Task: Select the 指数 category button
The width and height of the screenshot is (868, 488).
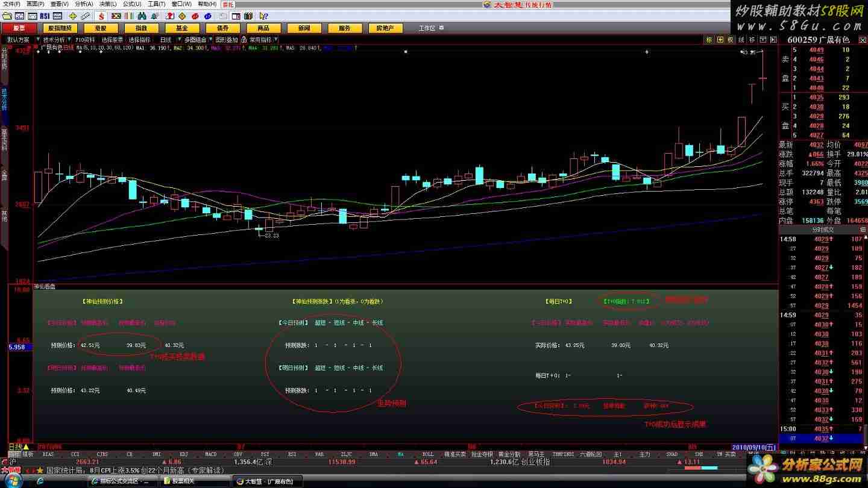Action: [x=142, y=28]
